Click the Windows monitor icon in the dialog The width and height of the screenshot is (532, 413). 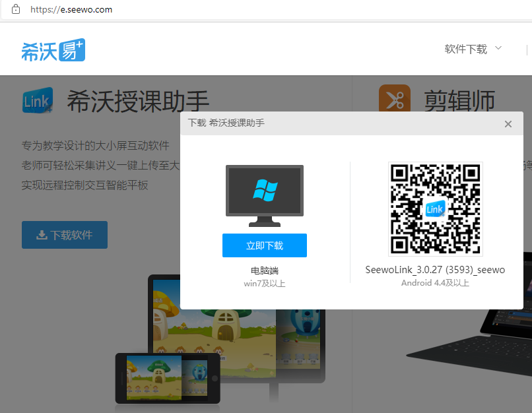[x=265, y=196]
